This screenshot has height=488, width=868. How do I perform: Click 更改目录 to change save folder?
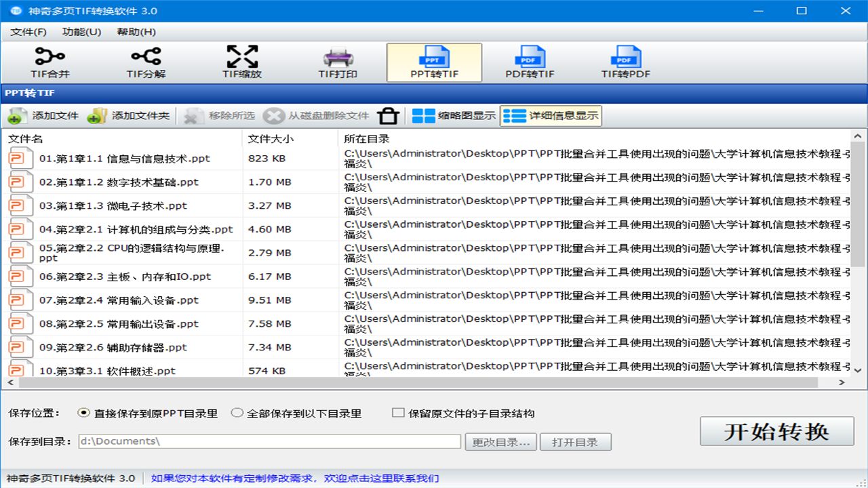point(500,441)
